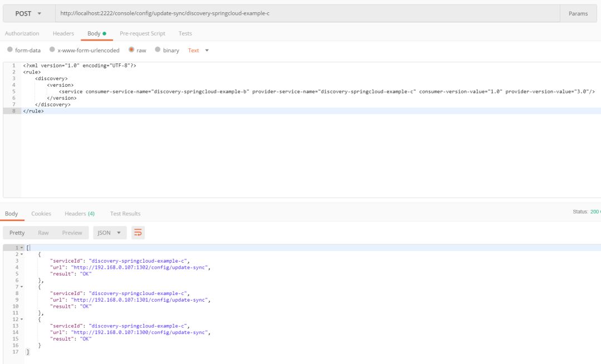Screen dimensions: 601x364
Task: Switch to the Tests tab
Action: pos(185,33)
